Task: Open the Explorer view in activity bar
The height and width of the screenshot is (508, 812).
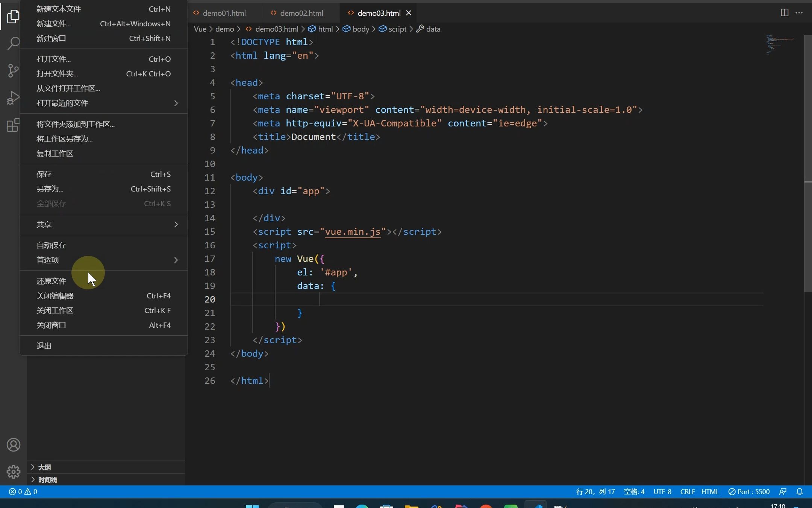Action: pyautogui.click(x=13, y=17)
